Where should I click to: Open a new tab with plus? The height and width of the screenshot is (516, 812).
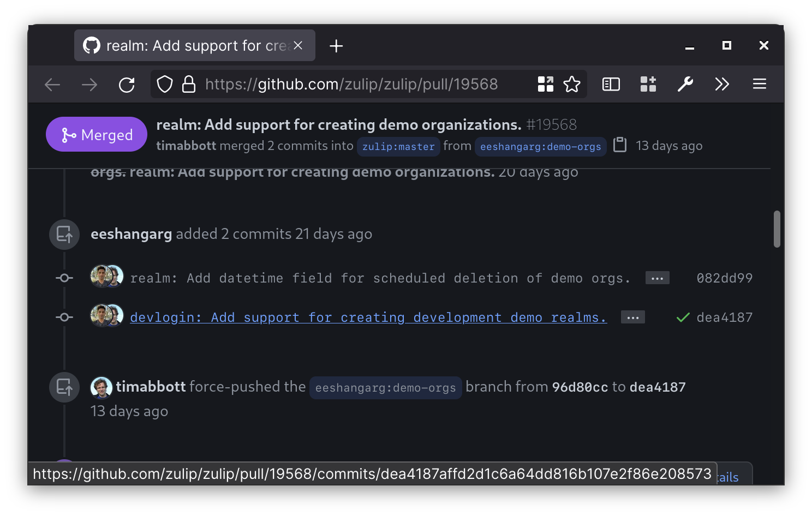(x=336, y=46)
